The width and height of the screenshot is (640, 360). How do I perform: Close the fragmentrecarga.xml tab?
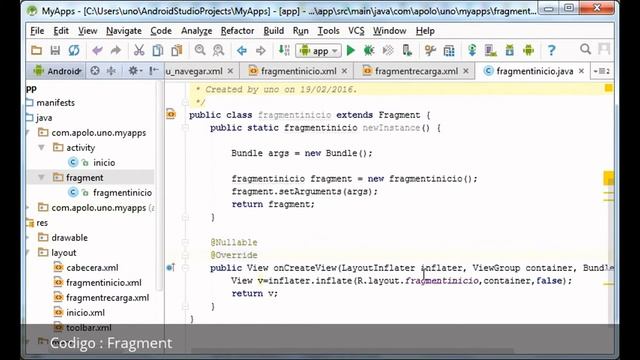tap(466, 71)
